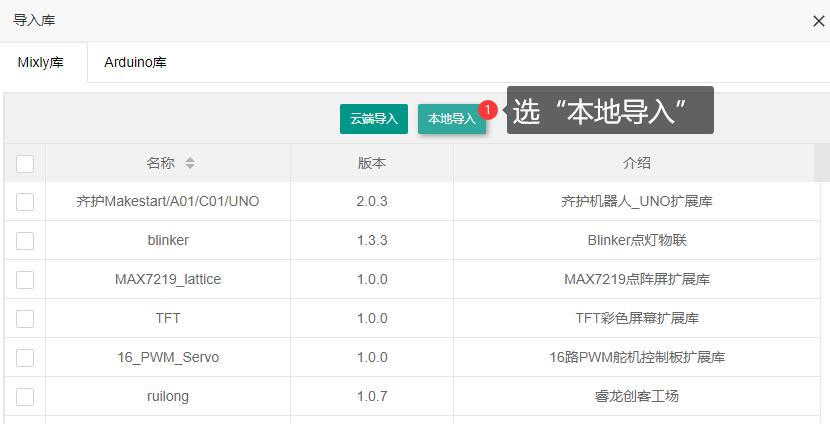Toggle the select-all checkbox in header

(25, 163)
